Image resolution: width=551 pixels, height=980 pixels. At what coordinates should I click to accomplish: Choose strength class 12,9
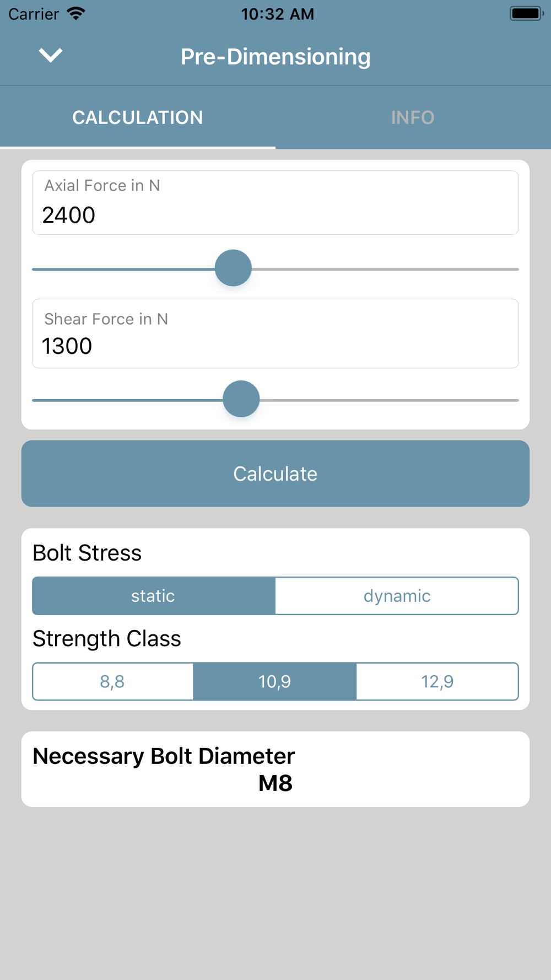pos(437,682)
